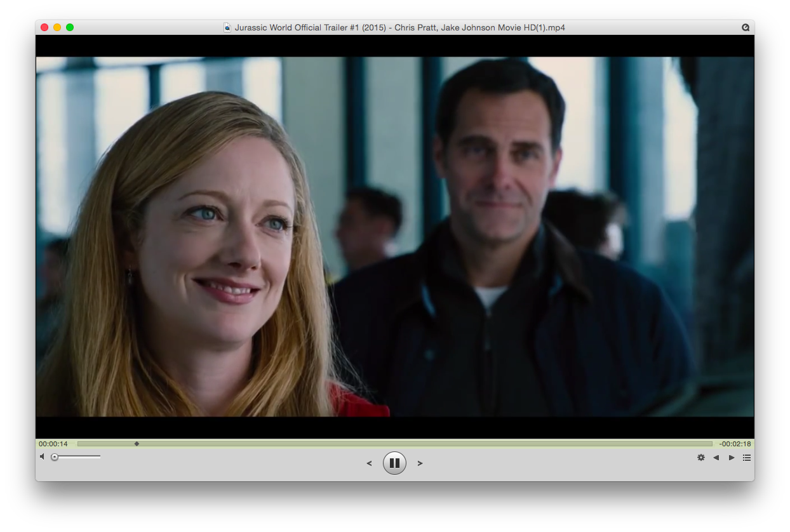
Task: Jump to the middle of the seek bar
Action: click(395, 444)
